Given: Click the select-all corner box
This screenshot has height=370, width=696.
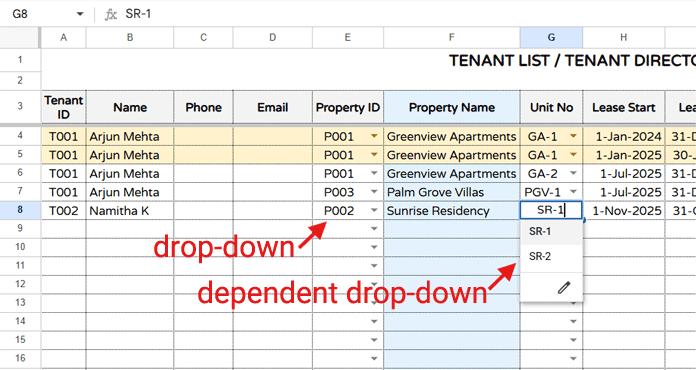Looking at the screenshot, I should [20, 38].
